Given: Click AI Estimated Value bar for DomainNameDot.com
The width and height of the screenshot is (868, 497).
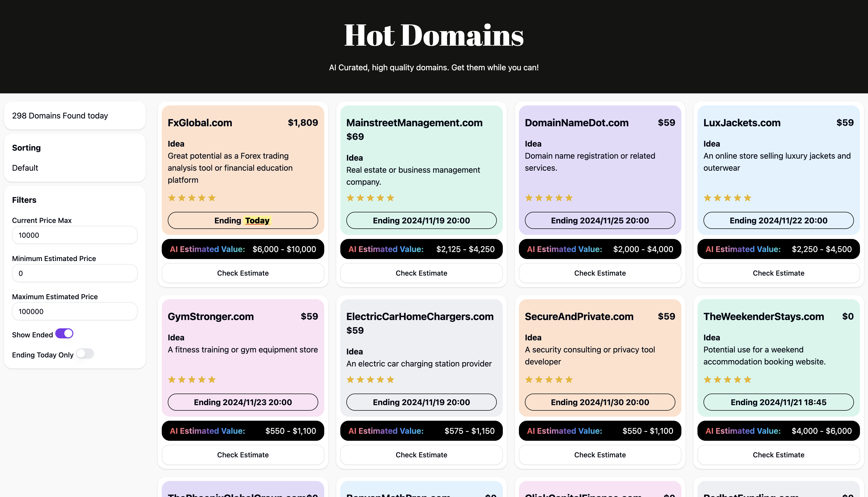Looking at the screenshot, I should click(600, 249).
